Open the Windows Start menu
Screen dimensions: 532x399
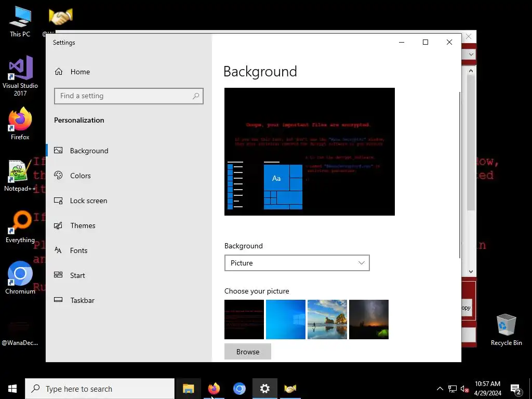(12, 389)
